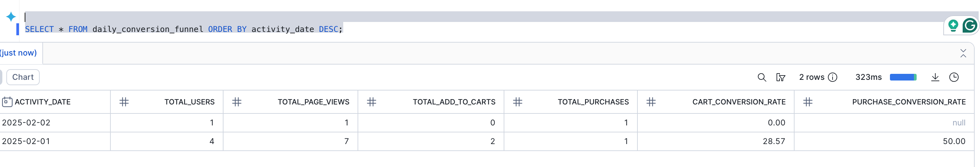Select the '(just now)' results tab
Viewport: 980px width, 167px height.
coord(18,53)
